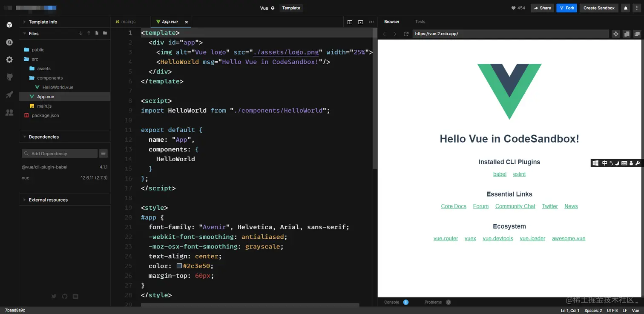Open preview in new window icon
The width and height of the screenshot is (644, 314).
[637, 34]
